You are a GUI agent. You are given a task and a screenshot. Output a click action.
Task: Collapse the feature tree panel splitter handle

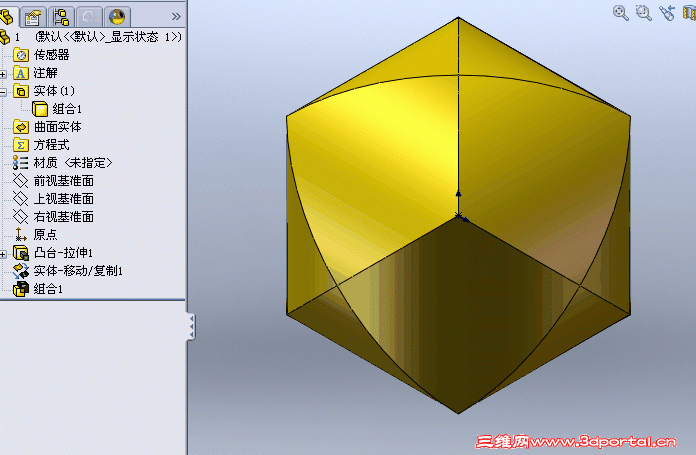click(x=191, y=327)
